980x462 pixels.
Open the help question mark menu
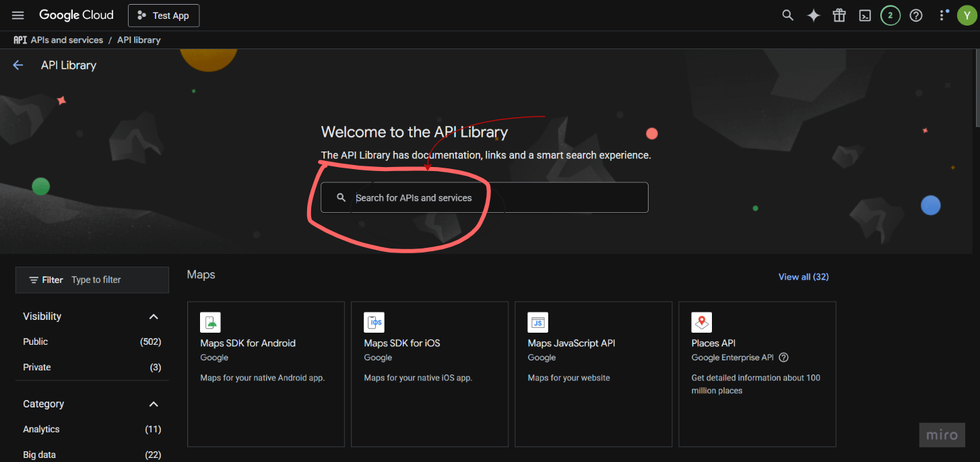tap(916, 15)
